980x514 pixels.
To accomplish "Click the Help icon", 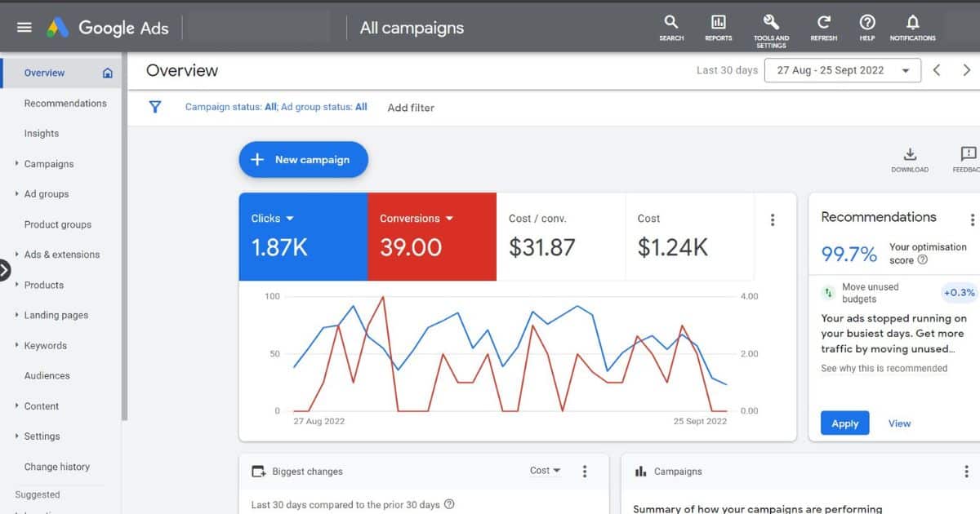I will point(867,26).
